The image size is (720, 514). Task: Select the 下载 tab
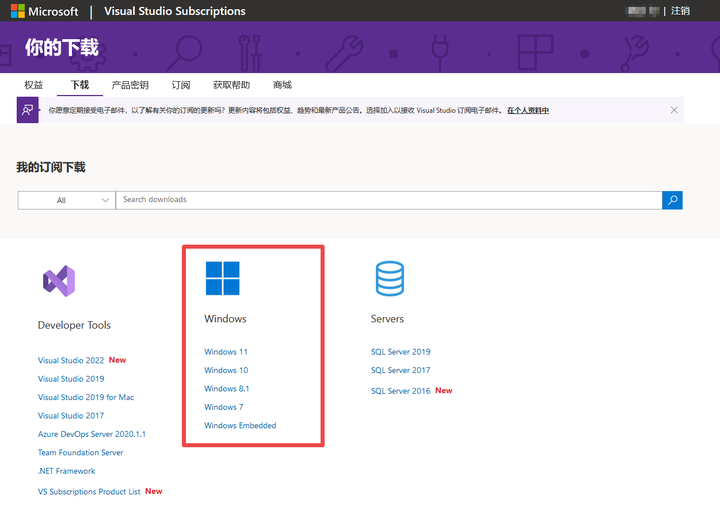[80, 85]
